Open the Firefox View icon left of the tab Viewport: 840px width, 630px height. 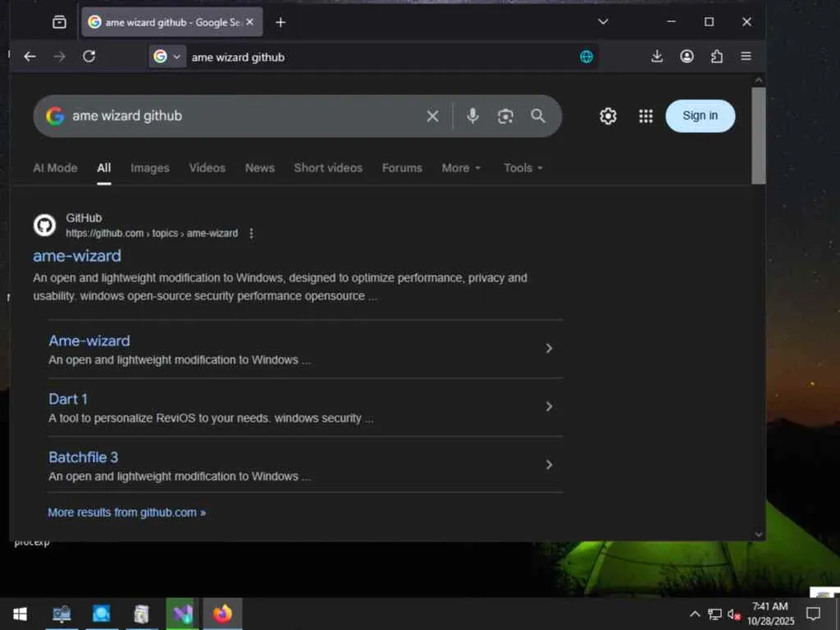click(x=59, y=22)
